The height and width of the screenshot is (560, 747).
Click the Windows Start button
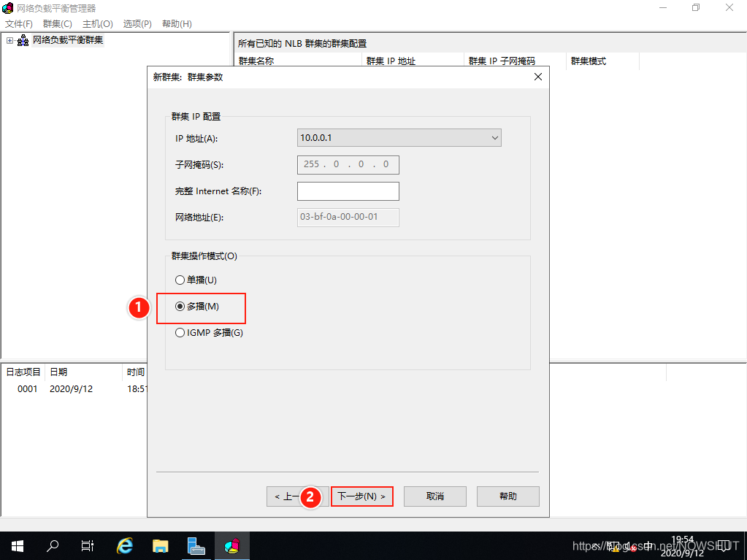[16, 545]
